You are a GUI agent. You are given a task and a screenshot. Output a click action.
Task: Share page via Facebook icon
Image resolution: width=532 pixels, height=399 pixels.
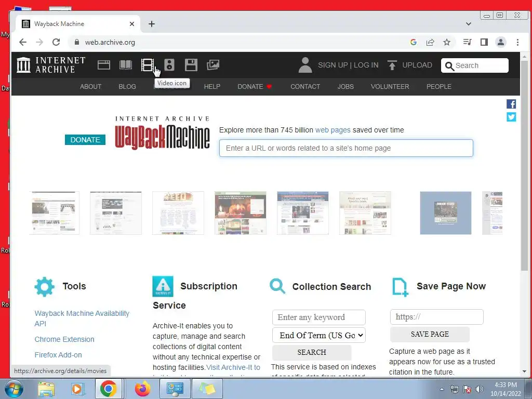coord(511,104)
